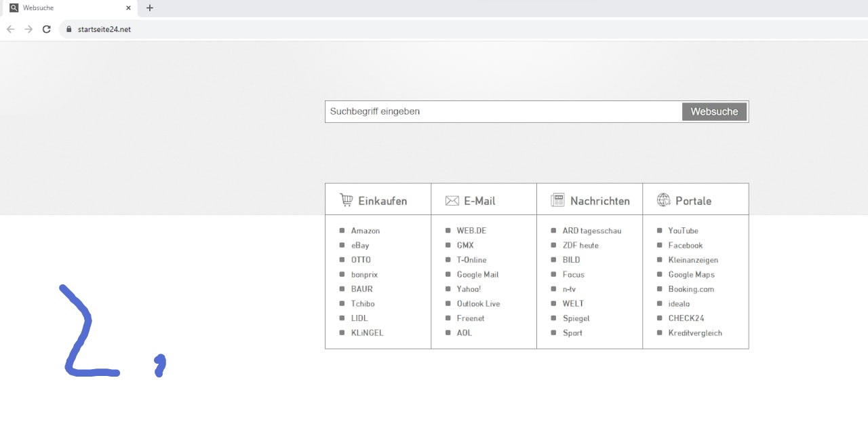Open the Kleinanzeigen link

click(x=693, y=260)
